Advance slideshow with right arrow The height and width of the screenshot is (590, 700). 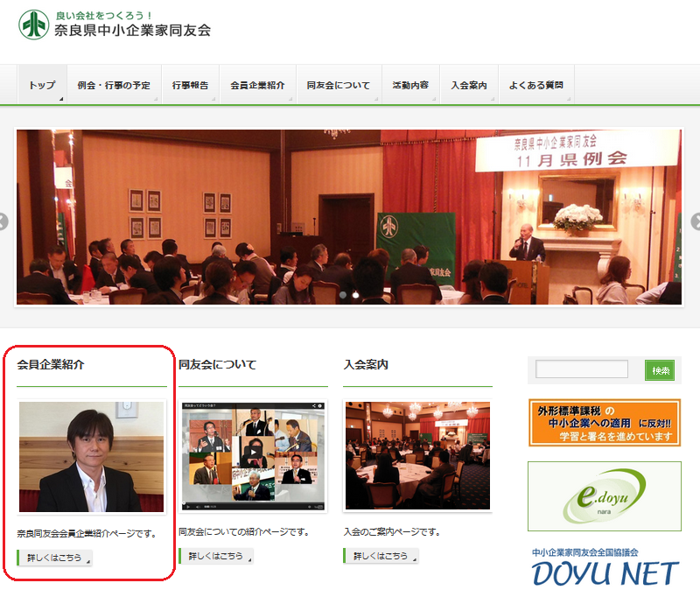click(696, 222)
